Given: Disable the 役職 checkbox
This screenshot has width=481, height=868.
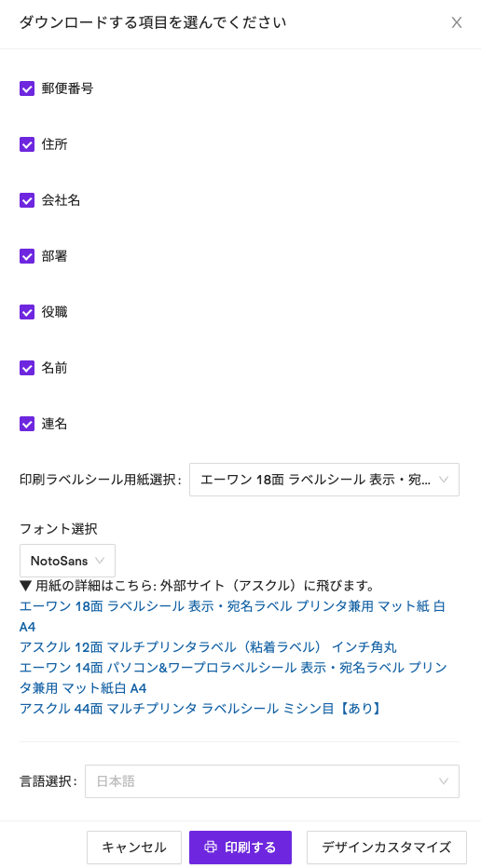Looking at the screenshot, I should click(27, 312).
